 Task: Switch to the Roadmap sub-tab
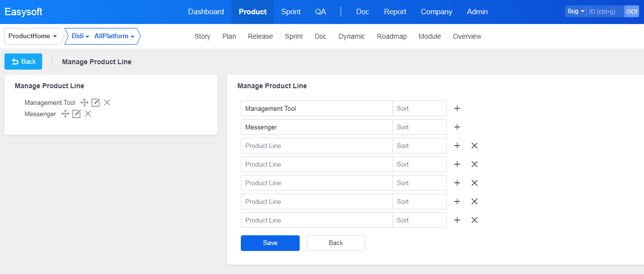click(392, 36)
